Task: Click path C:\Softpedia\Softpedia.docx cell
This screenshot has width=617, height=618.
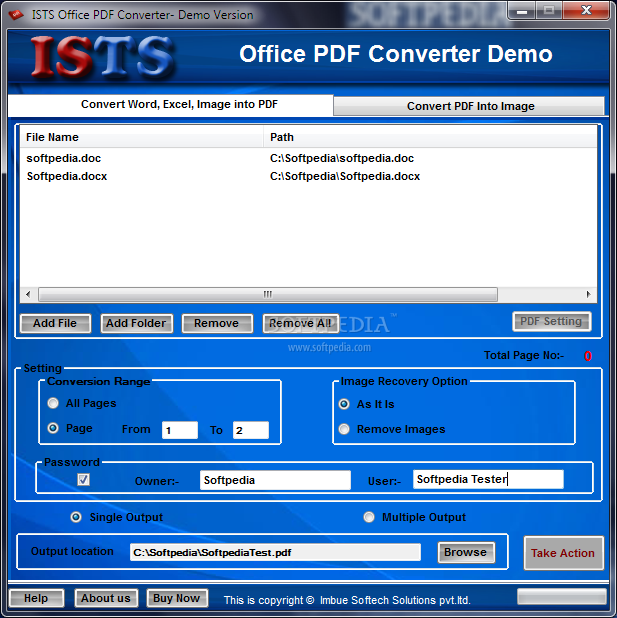Action: click(345, 176)
